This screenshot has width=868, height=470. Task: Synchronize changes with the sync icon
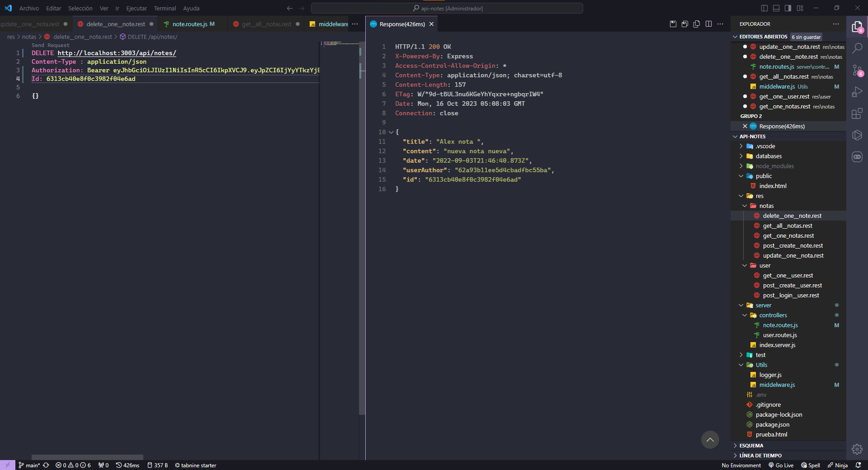point(46,465)
